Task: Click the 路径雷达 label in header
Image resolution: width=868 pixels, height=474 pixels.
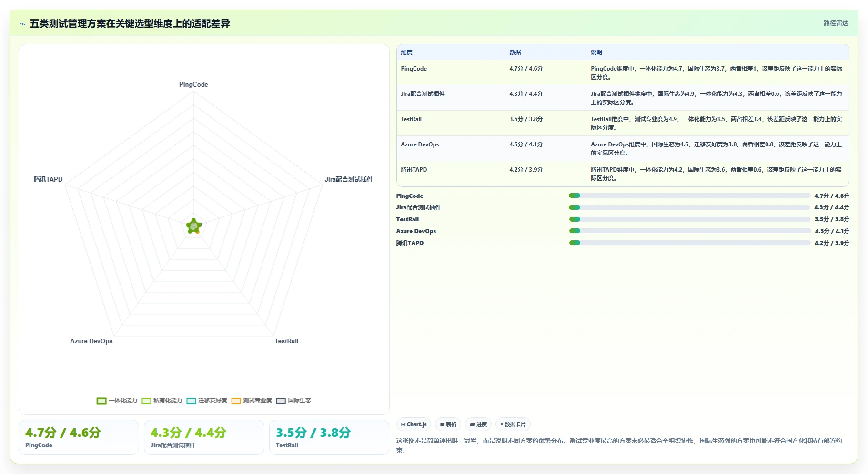Action: coord(836,23)
